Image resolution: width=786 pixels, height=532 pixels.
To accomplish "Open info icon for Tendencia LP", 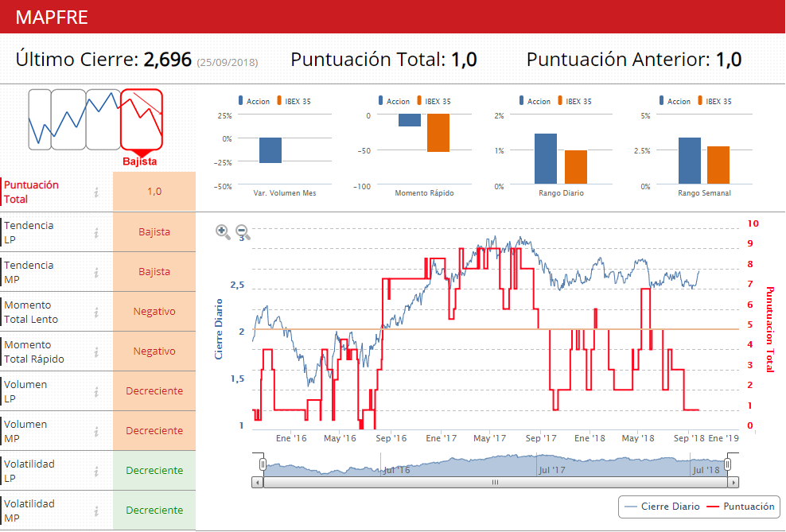I will [96, 232].
